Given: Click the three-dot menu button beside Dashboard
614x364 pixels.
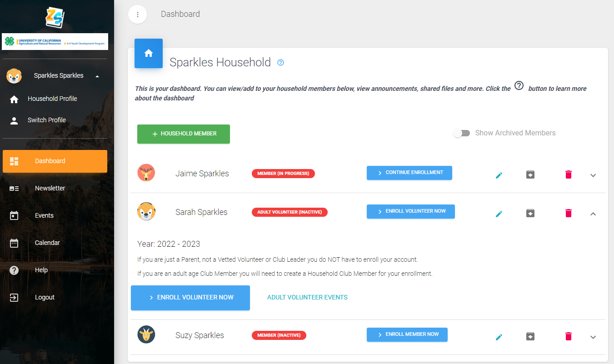Looking at the screenshot, I should click(x=138, y=15).
